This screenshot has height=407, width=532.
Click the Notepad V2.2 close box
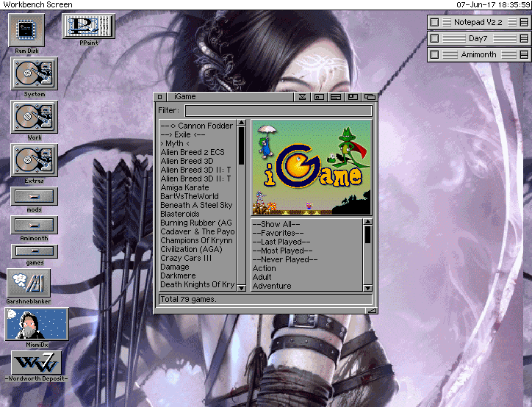pyautogui.click(x=434, y=22)
